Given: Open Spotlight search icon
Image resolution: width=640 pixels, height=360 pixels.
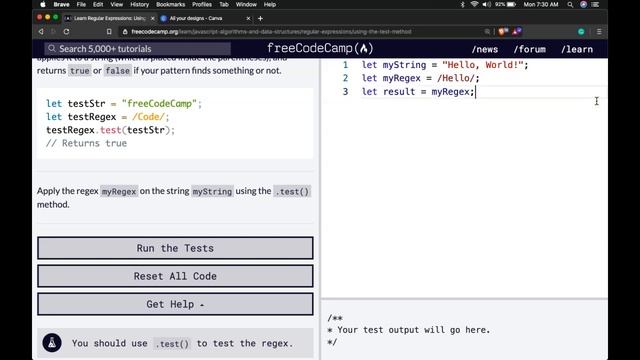Looking at the screenshot, I should click(x=570, y=4).
